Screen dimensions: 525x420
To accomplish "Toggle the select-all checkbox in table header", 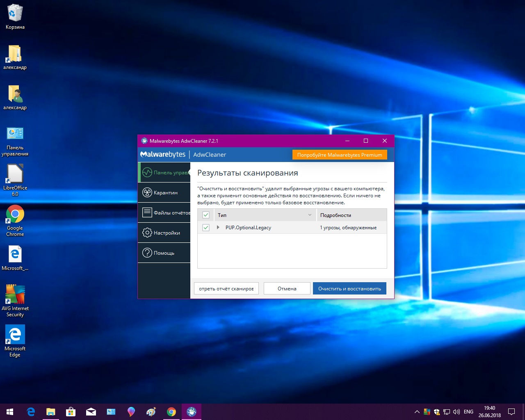I will pyautogui.click(x=206, y=215).
